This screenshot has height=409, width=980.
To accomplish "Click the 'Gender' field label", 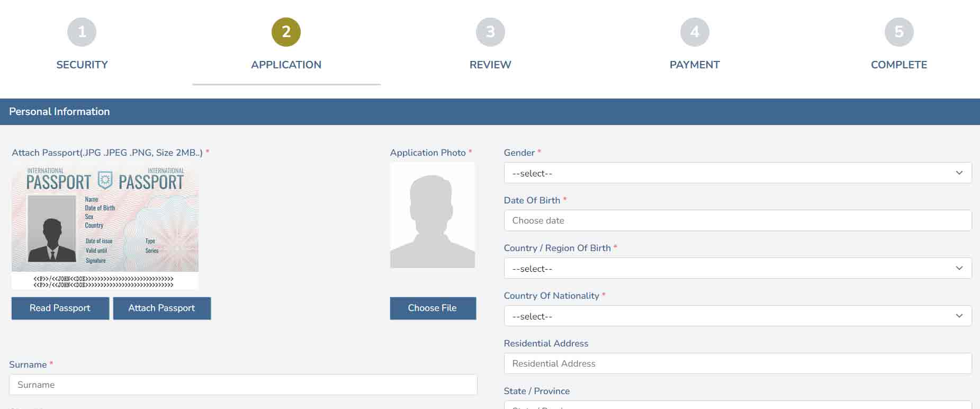I will (519, 153).
